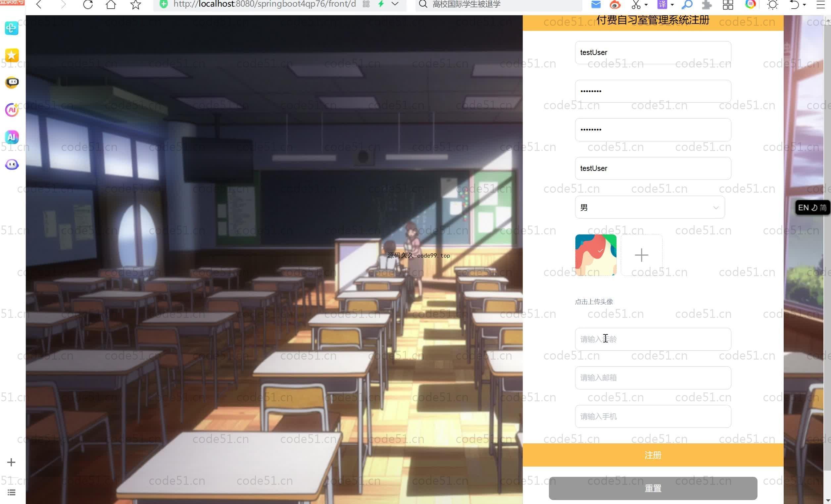Open the puzzle-piece extensions icon
The image size is (831, 504).
click(x=707, y=4)
